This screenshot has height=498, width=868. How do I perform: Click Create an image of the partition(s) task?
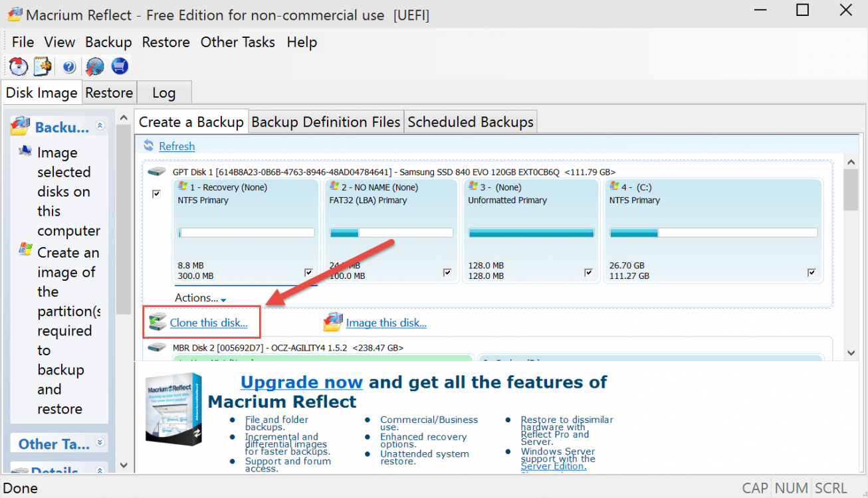(68, 330)
